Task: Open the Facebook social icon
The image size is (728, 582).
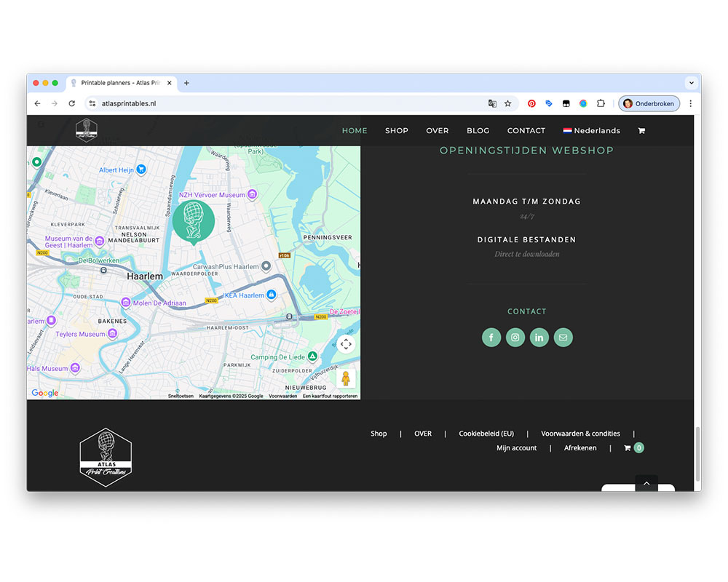Action: coord(491,338)
